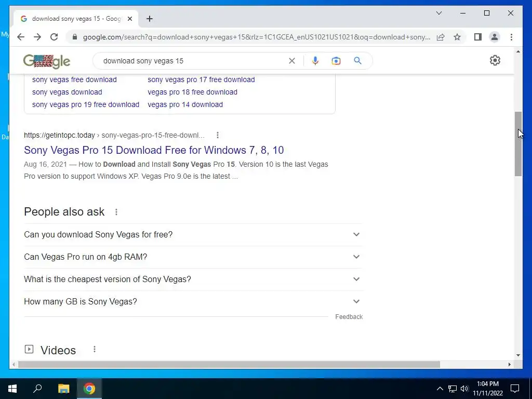This screenshot has width=532, height=399.
Task: Open the volume tray icon
Action: pos(464,389)
